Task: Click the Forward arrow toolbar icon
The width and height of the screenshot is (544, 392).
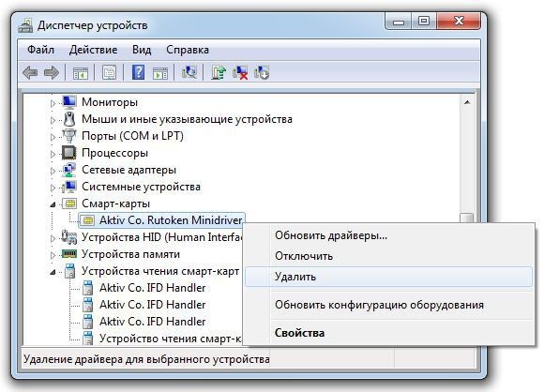Action: pos(52,73)
